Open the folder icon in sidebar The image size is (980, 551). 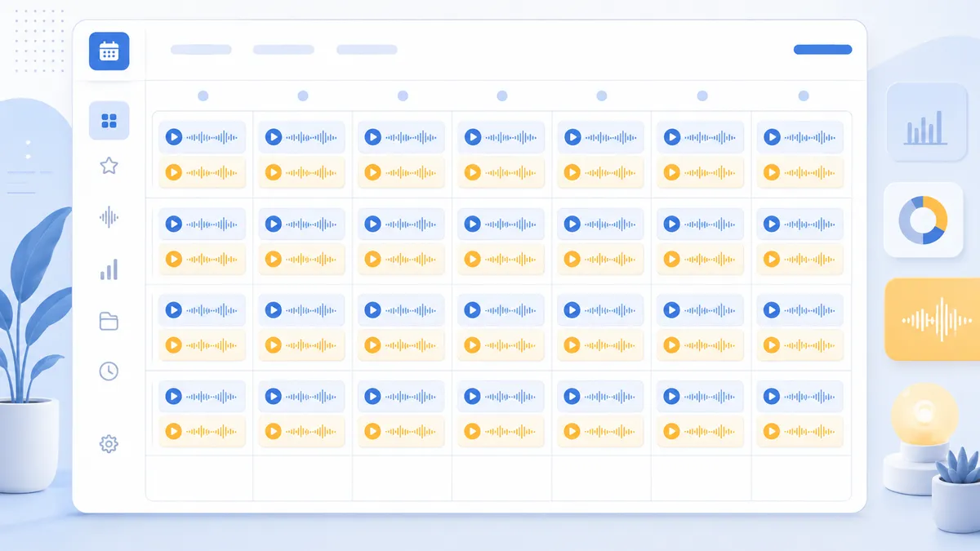click(x=109, y=321)
